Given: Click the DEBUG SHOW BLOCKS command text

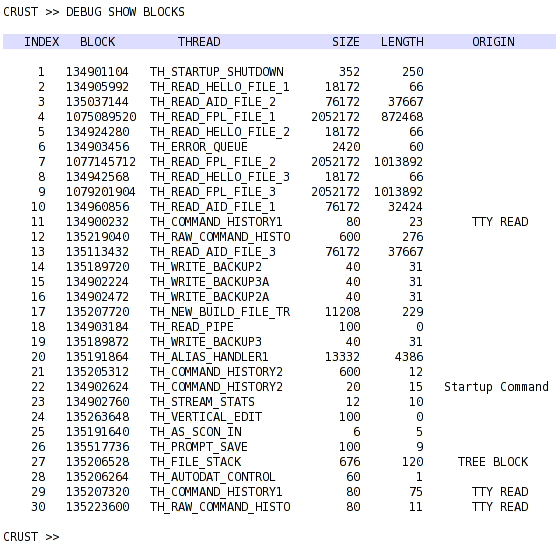Looking at the screenshot, I should [x=125, y=12].
